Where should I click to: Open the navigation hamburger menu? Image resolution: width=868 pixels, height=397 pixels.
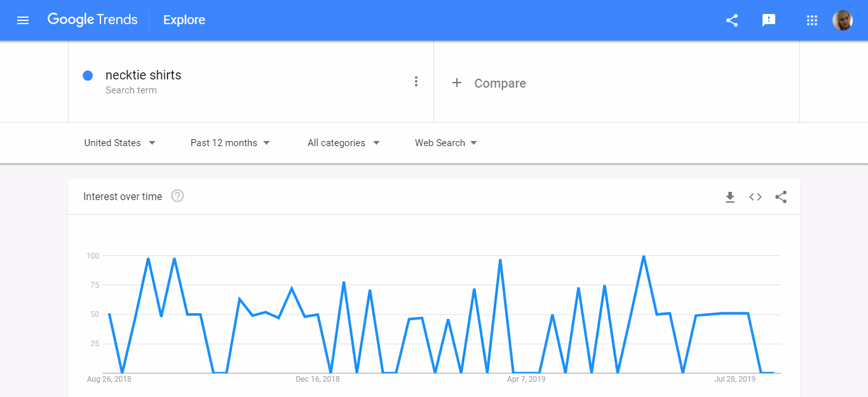coord(23,20)
